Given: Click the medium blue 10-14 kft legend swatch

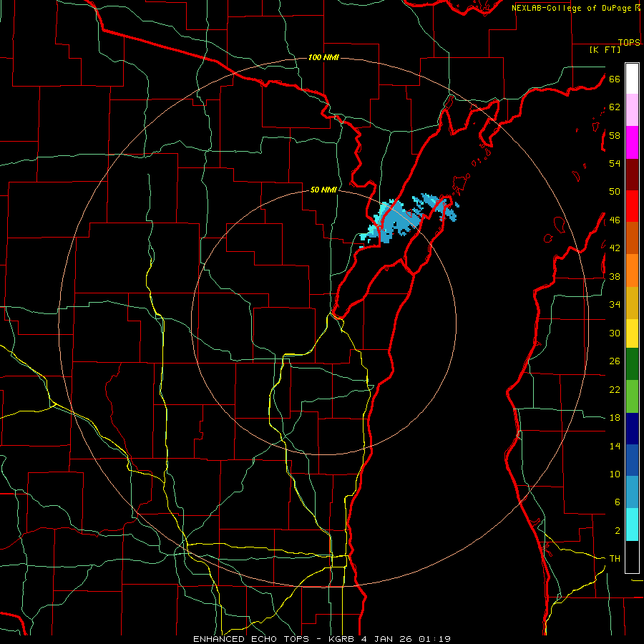Looking at the screenshot, I should pos(632,460).
